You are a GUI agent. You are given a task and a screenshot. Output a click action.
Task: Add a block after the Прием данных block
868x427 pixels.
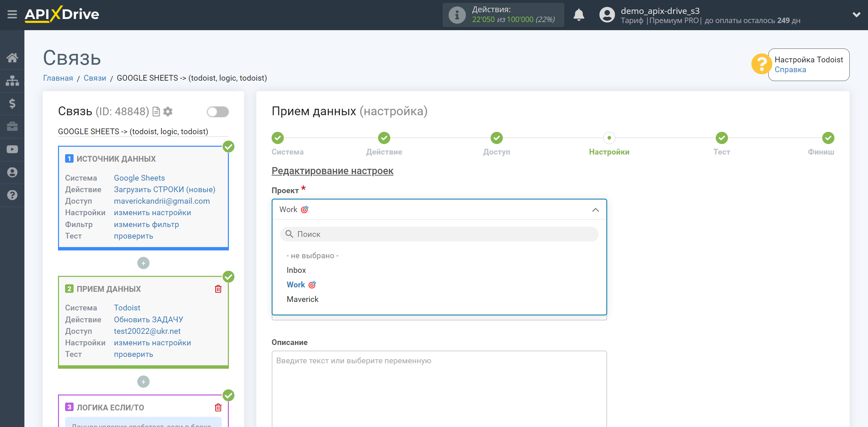[143, 382]
